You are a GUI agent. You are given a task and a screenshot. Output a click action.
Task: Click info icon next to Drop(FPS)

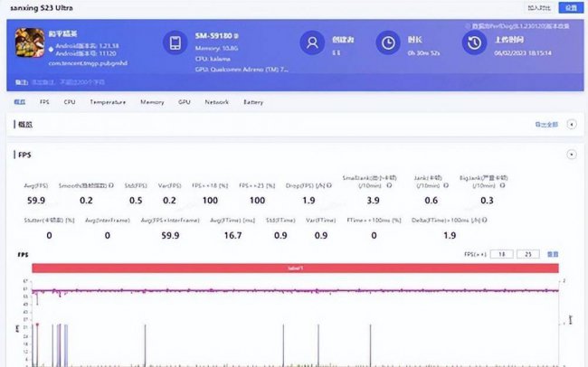(329, 185)
